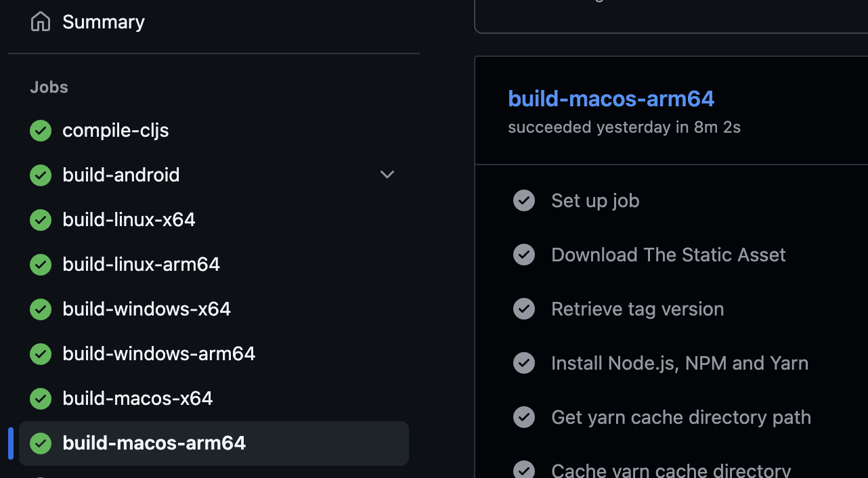
Task: Expand the Cache yarn cache directory step
Action: point(671,470)
